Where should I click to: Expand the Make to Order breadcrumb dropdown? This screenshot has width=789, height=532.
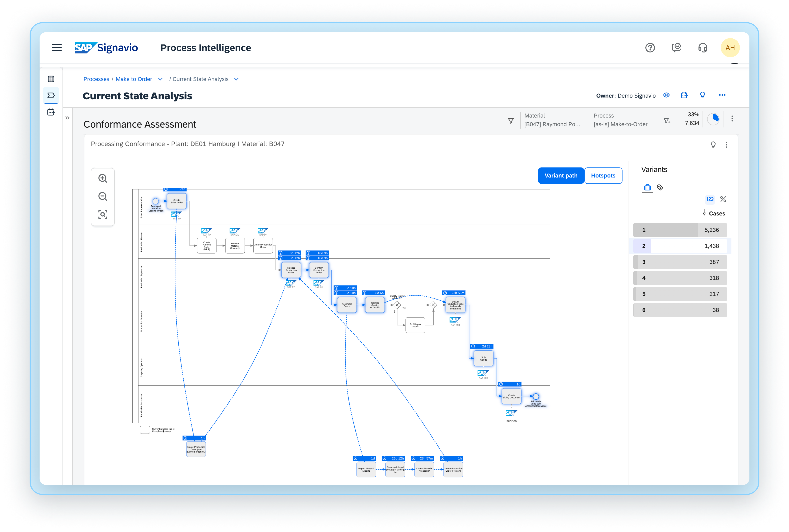(160, 79)
